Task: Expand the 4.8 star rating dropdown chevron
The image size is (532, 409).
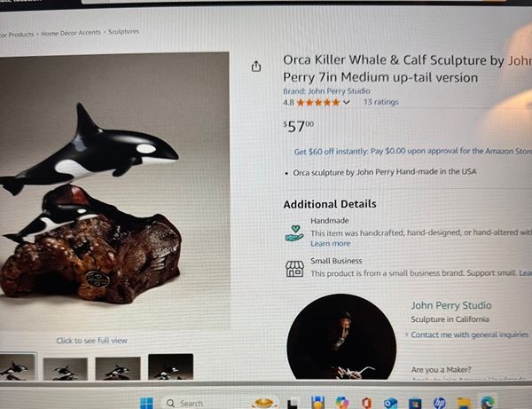Action: (x=346, y=102)
